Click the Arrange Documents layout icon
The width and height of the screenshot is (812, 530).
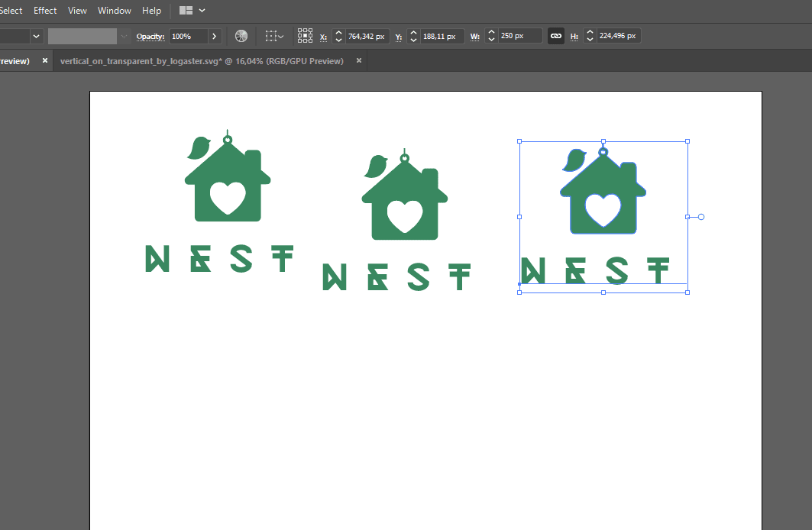point(186,11)
